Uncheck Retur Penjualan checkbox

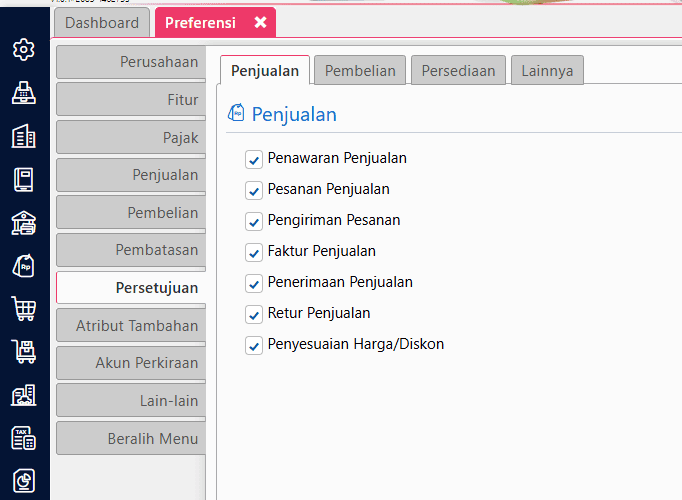(254, 314)
